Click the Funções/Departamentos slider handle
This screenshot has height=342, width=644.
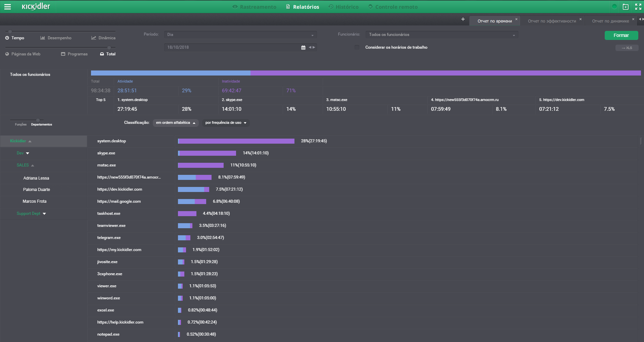pyautogui.click(x=38, y=120)
